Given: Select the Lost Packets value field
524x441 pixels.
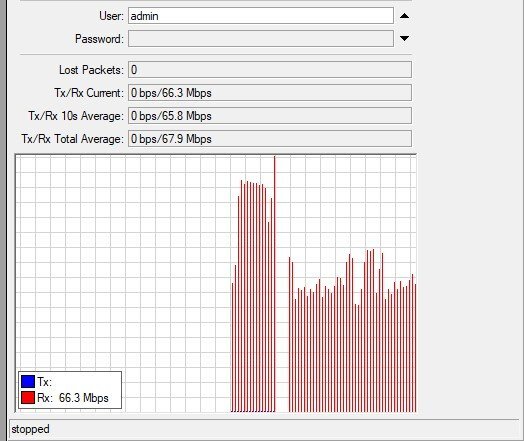Looking at the screenshot, I should point(270,70).
